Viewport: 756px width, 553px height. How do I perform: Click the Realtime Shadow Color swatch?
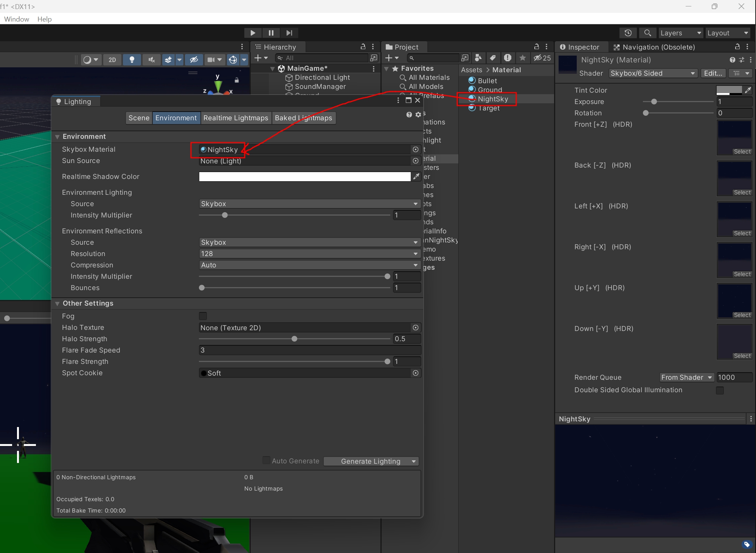tap(304, 177)
